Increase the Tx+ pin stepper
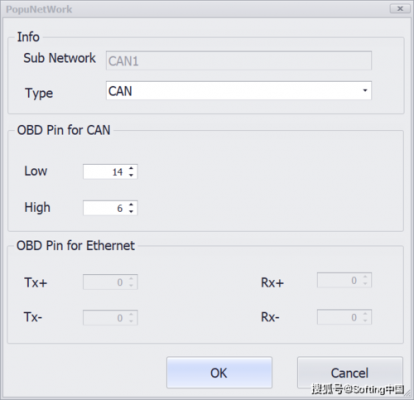Viewport: 414px width, 400px height. (x=131, y=279)
